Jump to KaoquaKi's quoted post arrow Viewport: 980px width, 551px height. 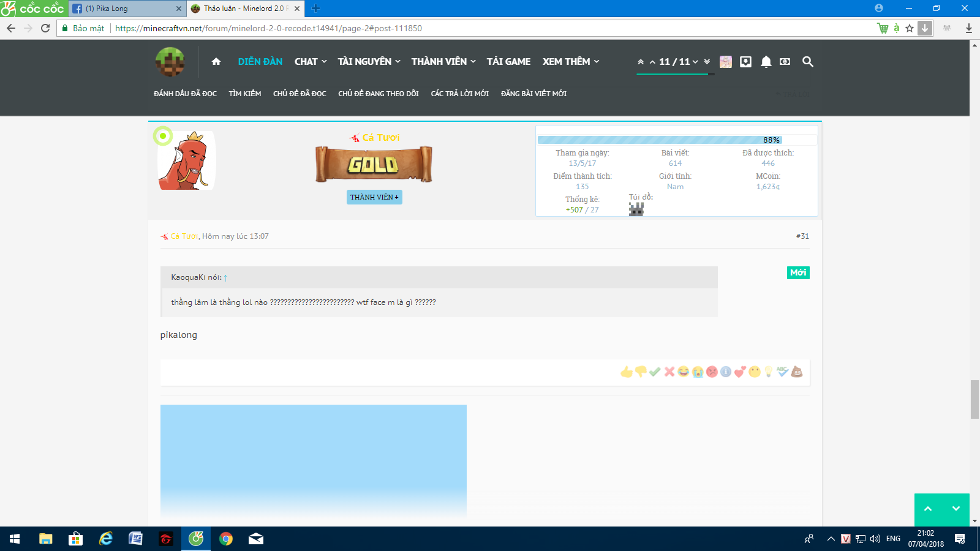point(225,278)
